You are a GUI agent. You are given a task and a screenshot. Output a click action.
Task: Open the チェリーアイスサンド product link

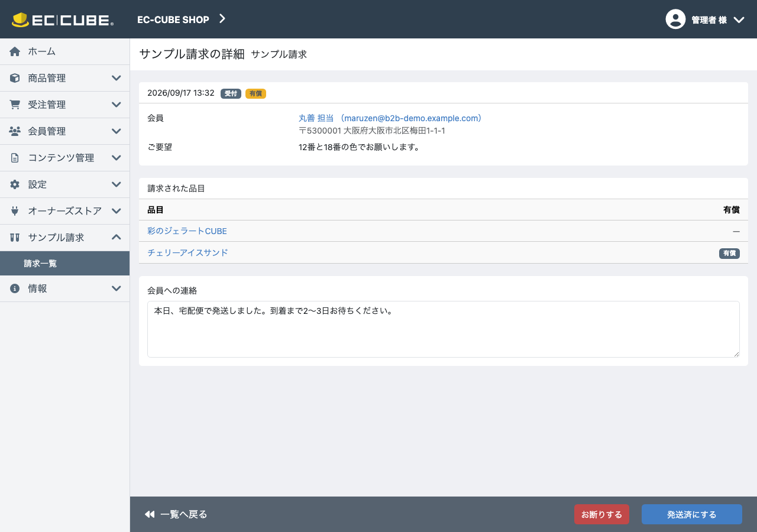(x=187, y=252)
